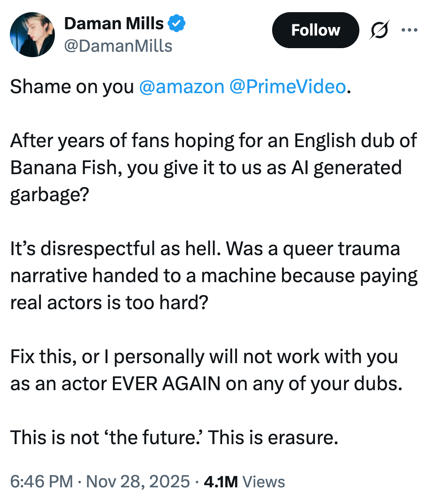Follow Daman Mills
430x504 pixels.
[x=315, y=31]
